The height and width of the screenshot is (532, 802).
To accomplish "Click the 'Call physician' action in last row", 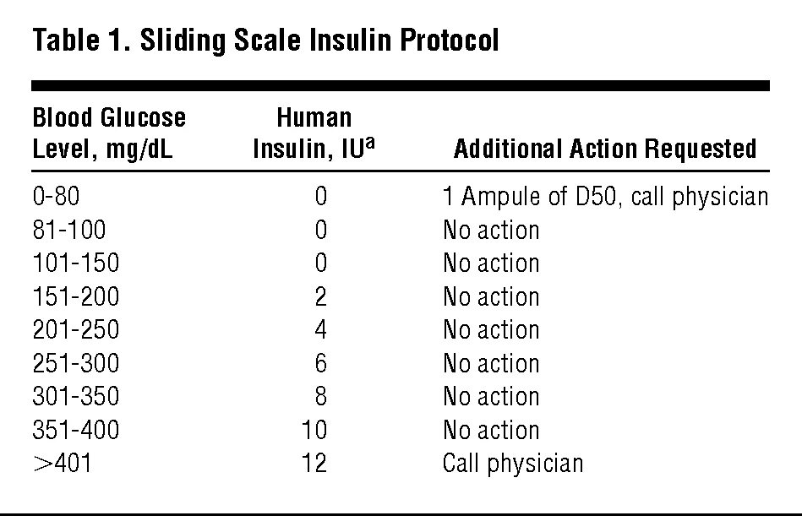I will [512, 464].
